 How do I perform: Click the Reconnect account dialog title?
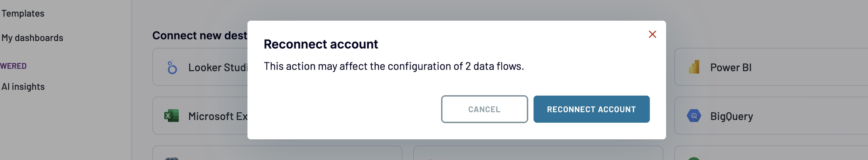321,44
